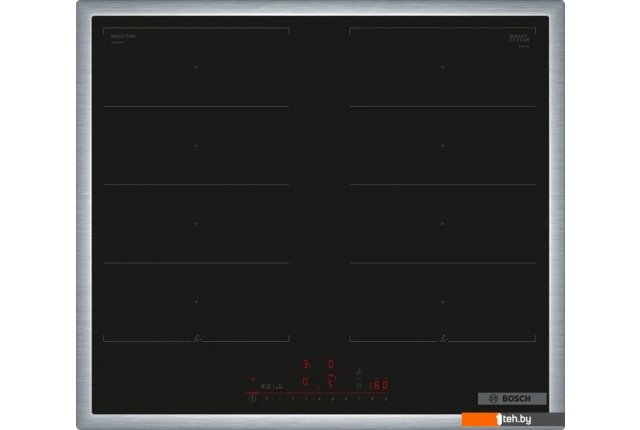Tap the right FlexZone symbol
Viewport: 640px width, 430px height.
(442, 339)
